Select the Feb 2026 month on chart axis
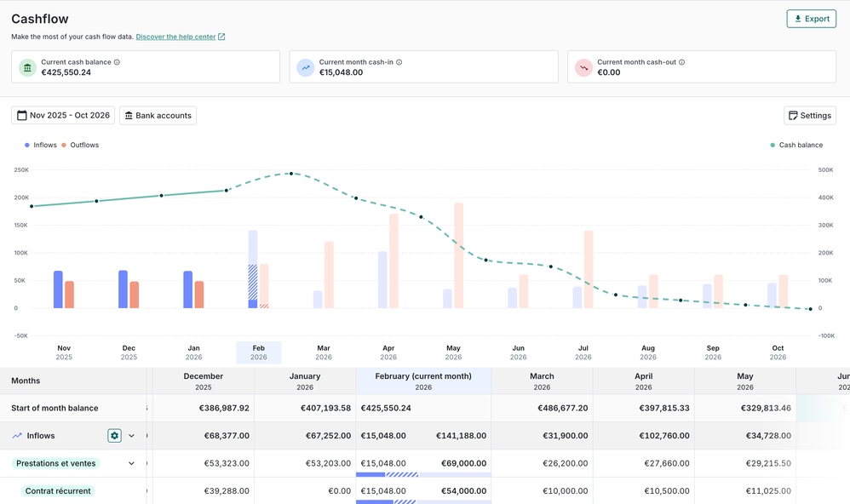Screen dimensions: 850x504 [x=258, y=352]
